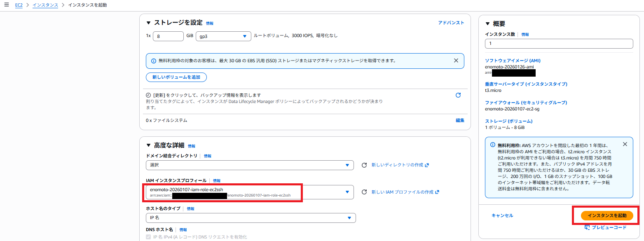Screen dimensions: 644x241
Task: Go to EC2 in the breadcrumb
Action: click(x=19, y=5)
